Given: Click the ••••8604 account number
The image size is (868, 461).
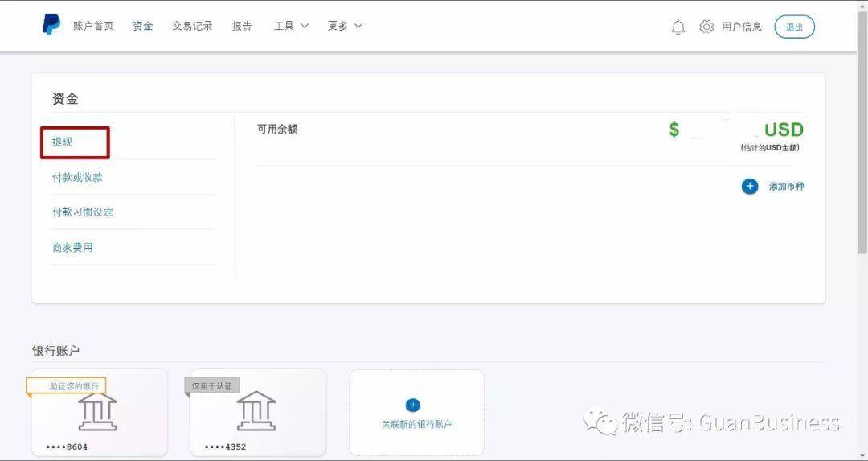Looking at the screenshot, I should point(67,447).
